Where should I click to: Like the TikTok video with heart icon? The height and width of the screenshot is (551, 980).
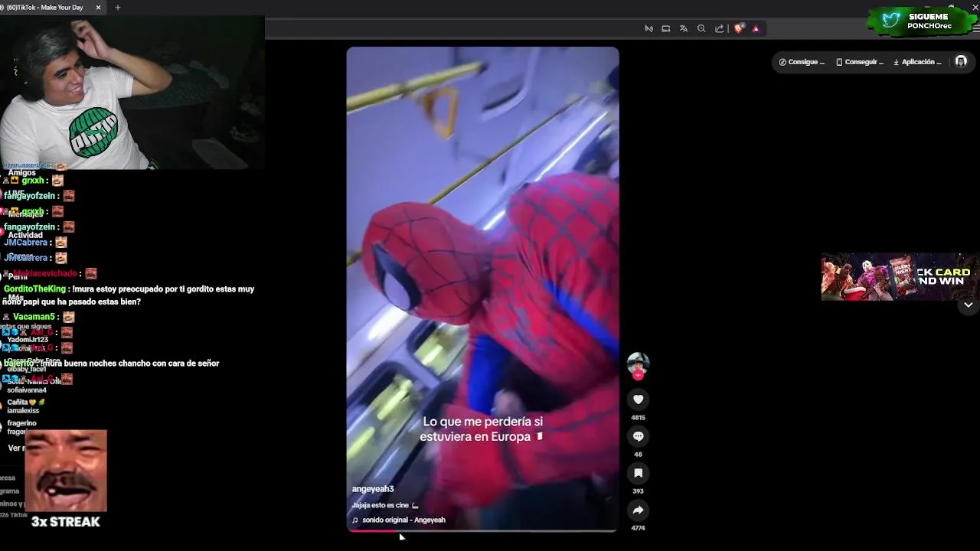638,399
